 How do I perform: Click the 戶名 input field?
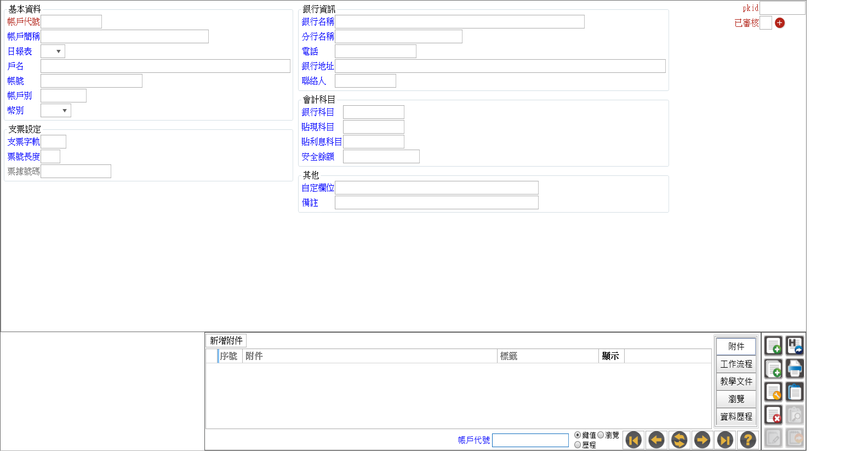(165, 66)
